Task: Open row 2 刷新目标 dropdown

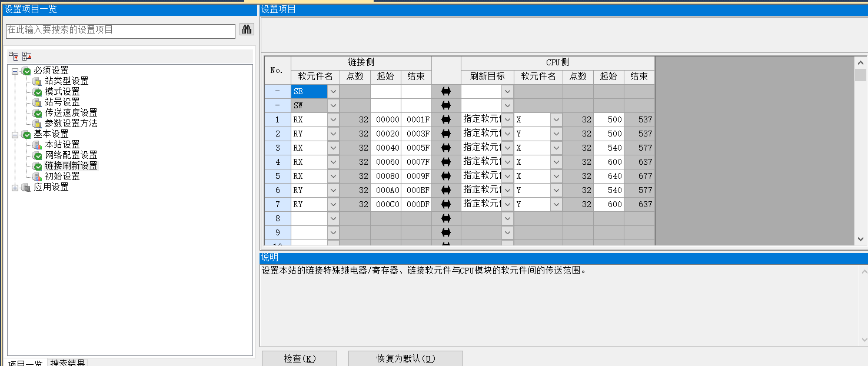Action: pyautogui.click(x=507, y=134)
